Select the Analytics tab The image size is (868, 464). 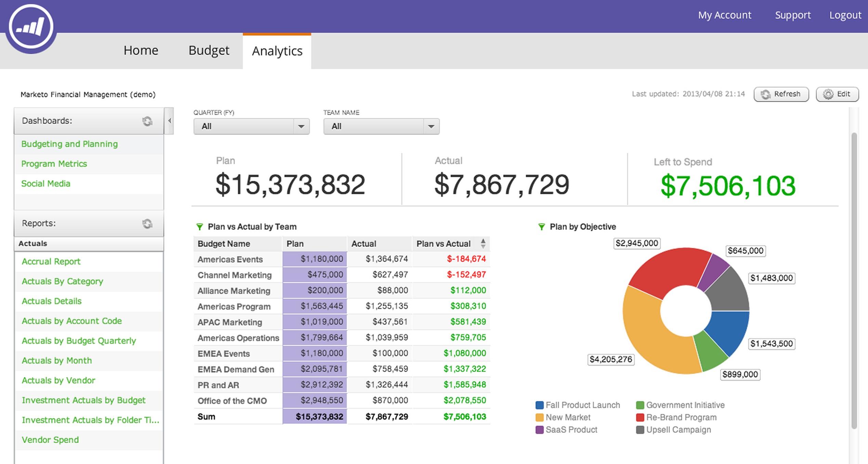pyautogui.click(x=277, y=51)
